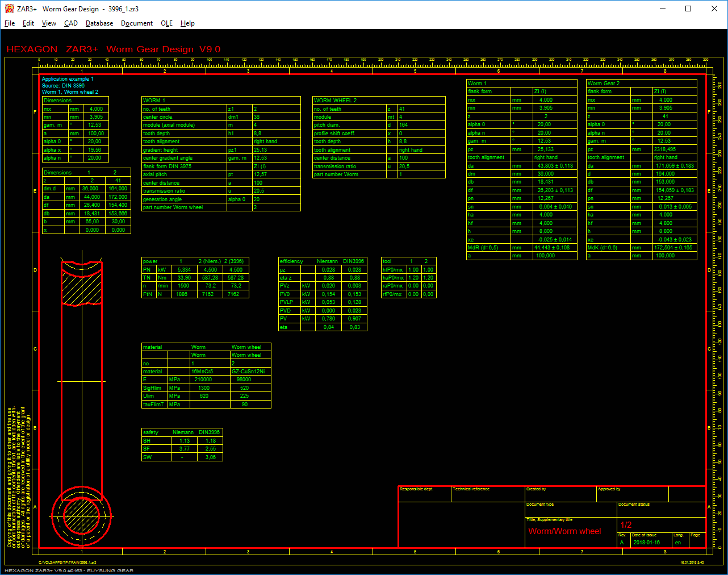Click the efficiency table header cell
Image resolution: width=728 pixels, height=575 pixels.
click(291, 261)
